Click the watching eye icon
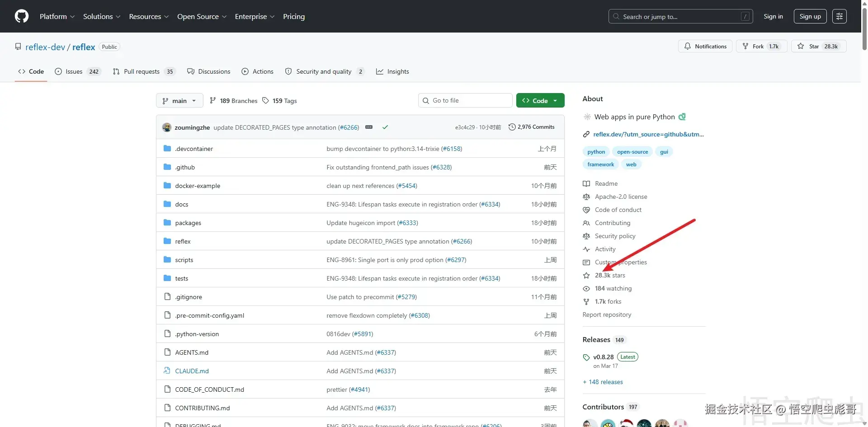 pos(586,288)
